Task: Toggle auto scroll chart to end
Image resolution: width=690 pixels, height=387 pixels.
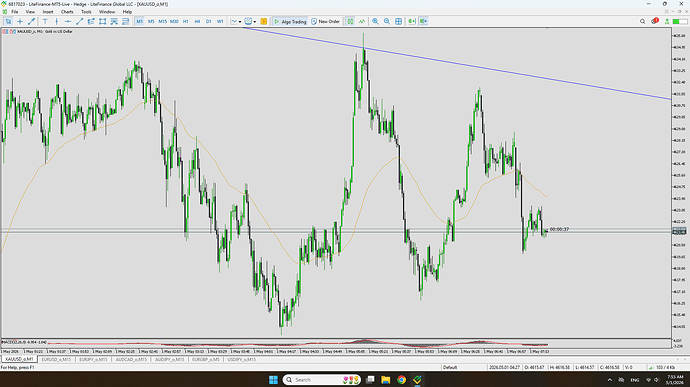Action: point(412,21)
